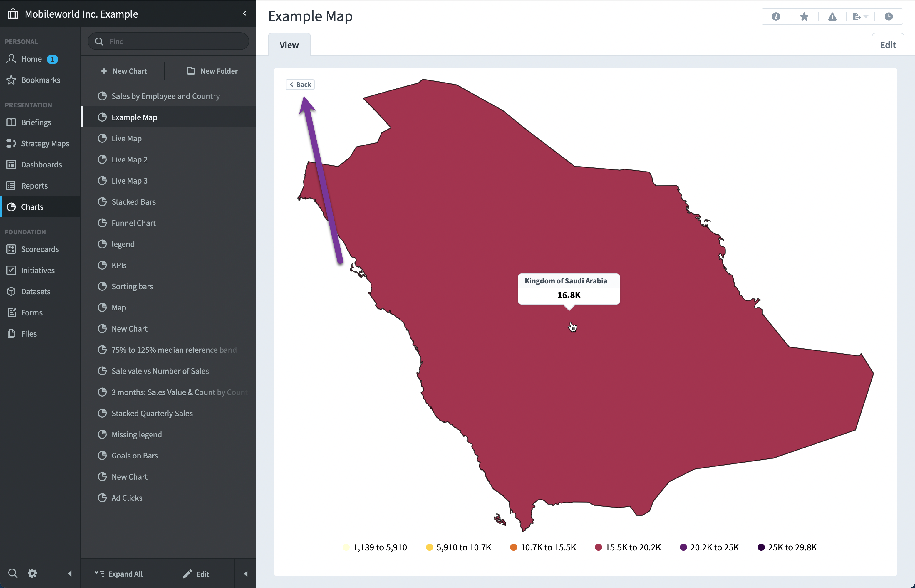
Task: Open Stacked Quarterly Sales chart
Action: point(168,413)
